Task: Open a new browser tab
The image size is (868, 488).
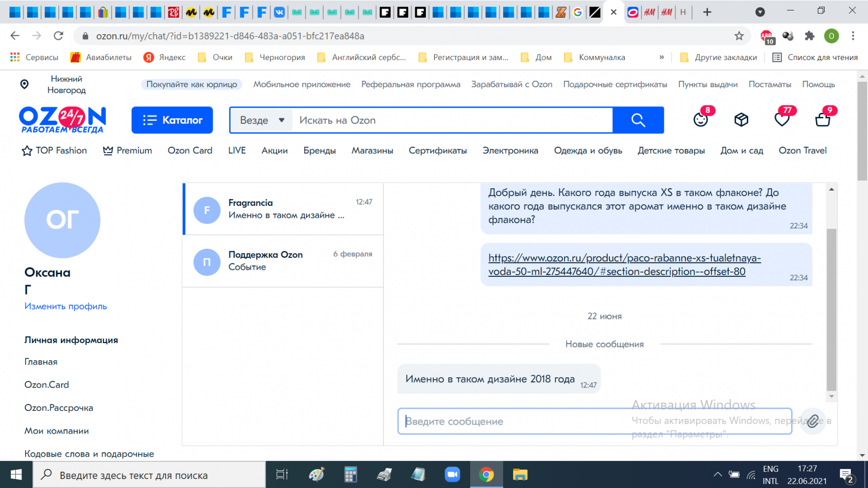Action: point(707,12)
